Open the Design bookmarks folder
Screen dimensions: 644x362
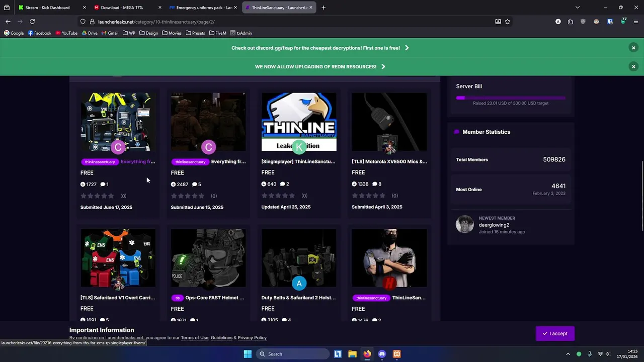[x=149, y=33]
